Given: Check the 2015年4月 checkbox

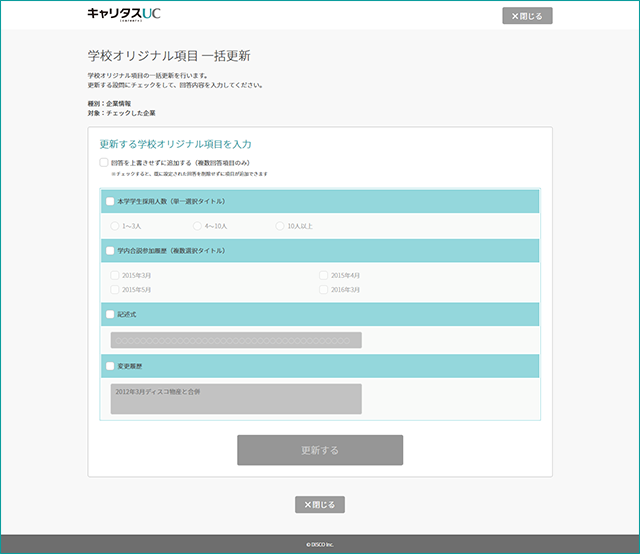Looking at the screenshot, I should 323,275.
